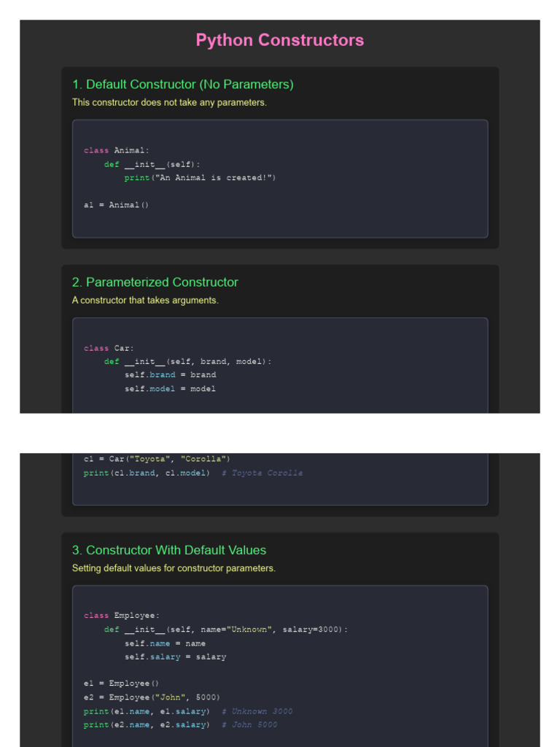
Task: Click the 'a1 = Animal()' code line
Action: tap(116, 205)
